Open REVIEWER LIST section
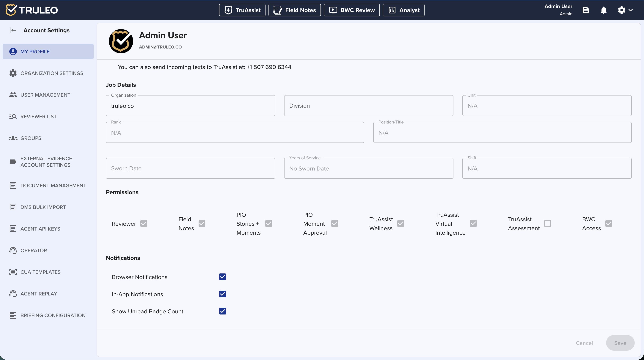Viewport: 644px width, 360px height. (48, 117)
